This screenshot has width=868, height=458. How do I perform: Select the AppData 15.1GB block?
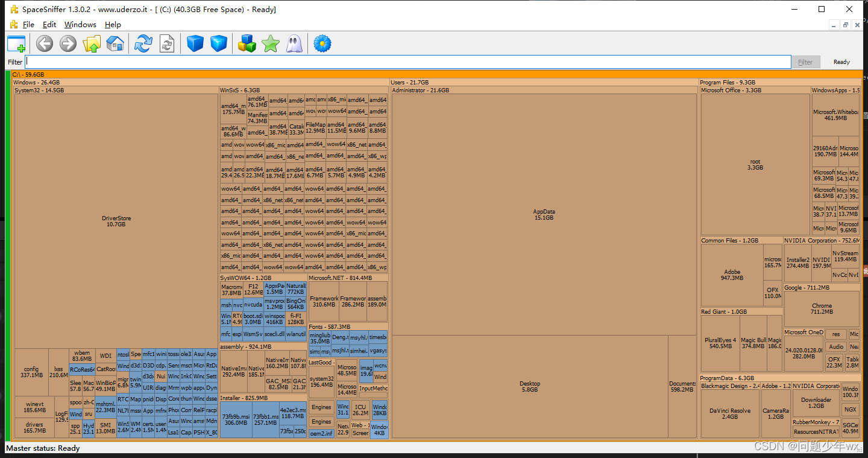(544, 214)
